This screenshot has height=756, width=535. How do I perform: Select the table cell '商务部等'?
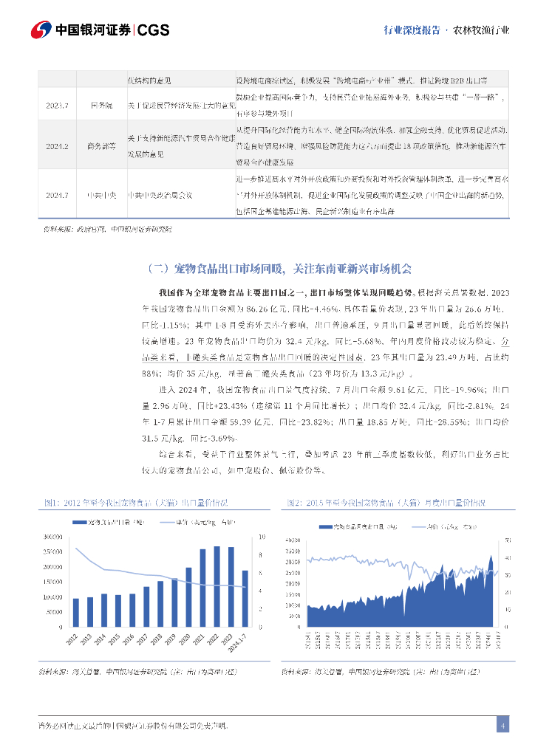(101, 146)
